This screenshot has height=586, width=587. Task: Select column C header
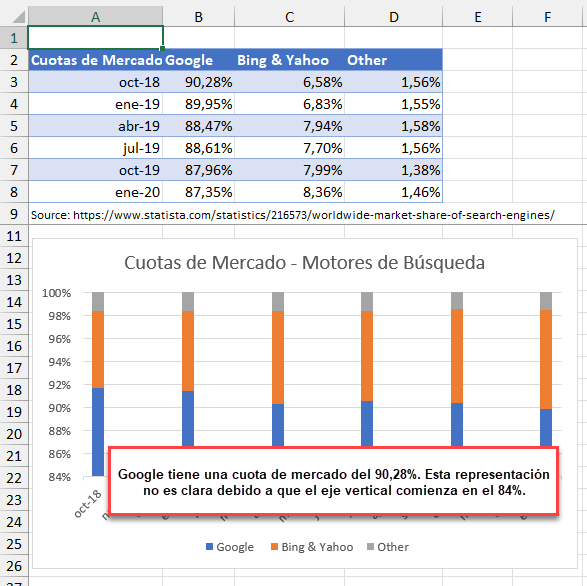(289, 17)
